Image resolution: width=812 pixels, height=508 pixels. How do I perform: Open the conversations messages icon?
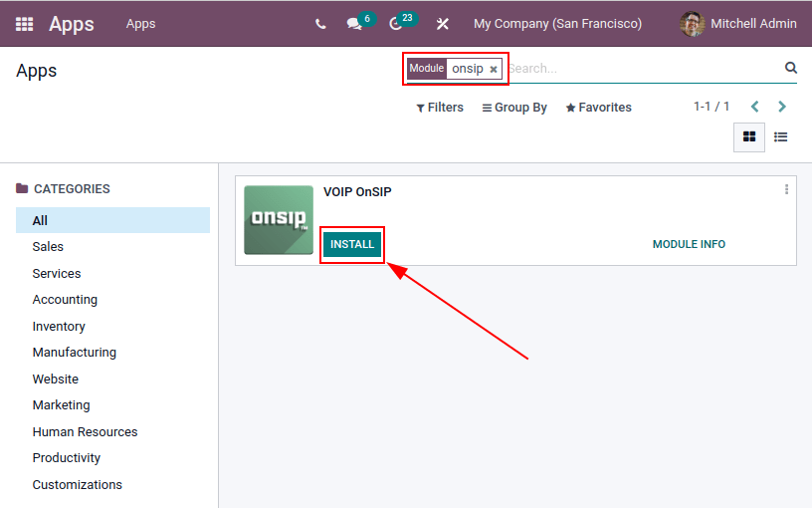coord(354,24)
